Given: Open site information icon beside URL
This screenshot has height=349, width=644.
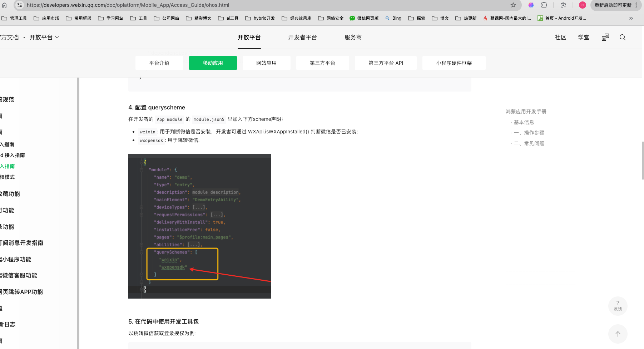Looking at the screenshot, I should point(20,5).
